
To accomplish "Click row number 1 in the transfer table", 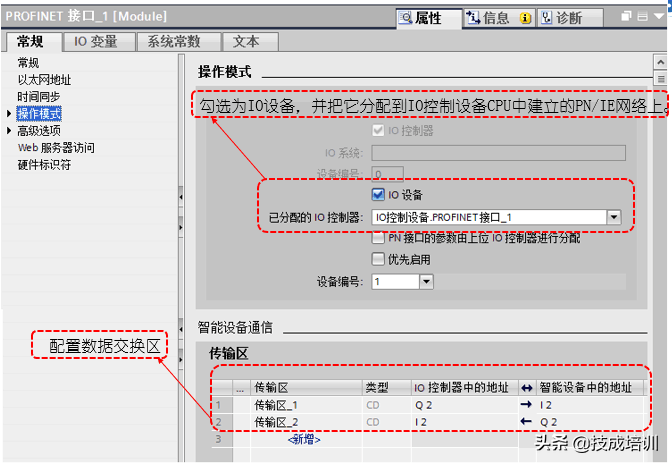I will tap(219, 405).
